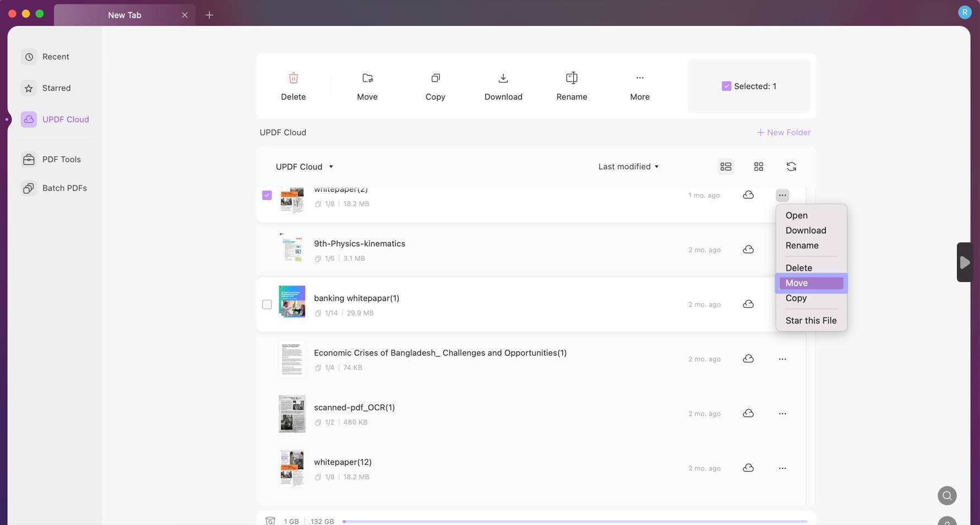The width and height of the screenshot is (980, 525).
Task: Open PDF Tools from the sidebar
Action: coord(51,159)
